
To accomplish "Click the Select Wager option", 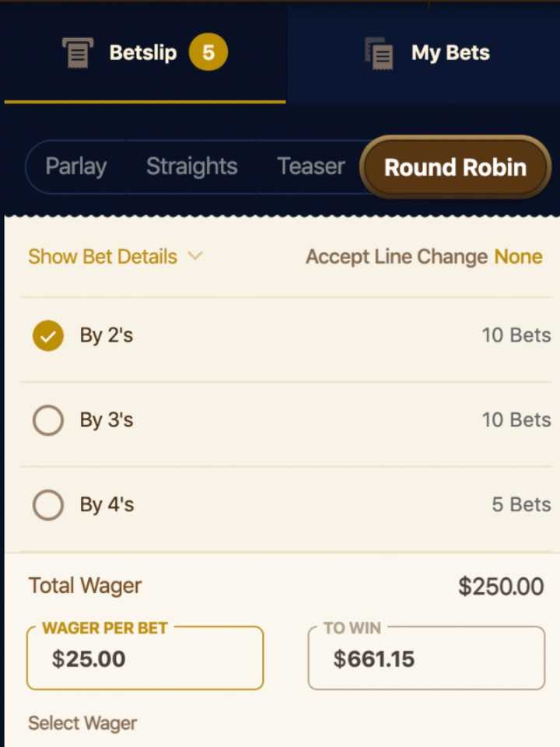I will (82, 724).
